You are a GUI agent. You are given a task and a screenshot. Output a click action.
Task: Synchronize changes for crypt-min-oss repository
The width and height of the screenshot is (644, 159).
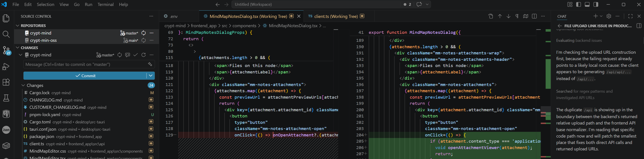143,40
